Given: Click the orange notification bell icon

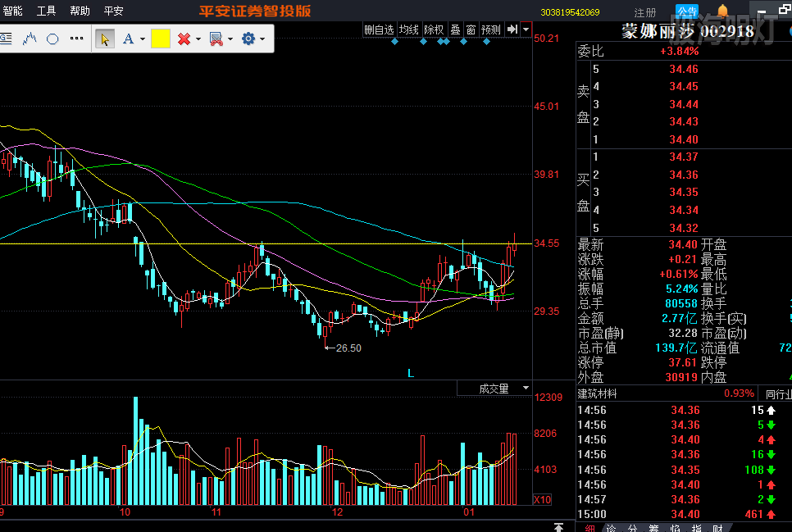Looking at the screenshot, I should [723, 11].
